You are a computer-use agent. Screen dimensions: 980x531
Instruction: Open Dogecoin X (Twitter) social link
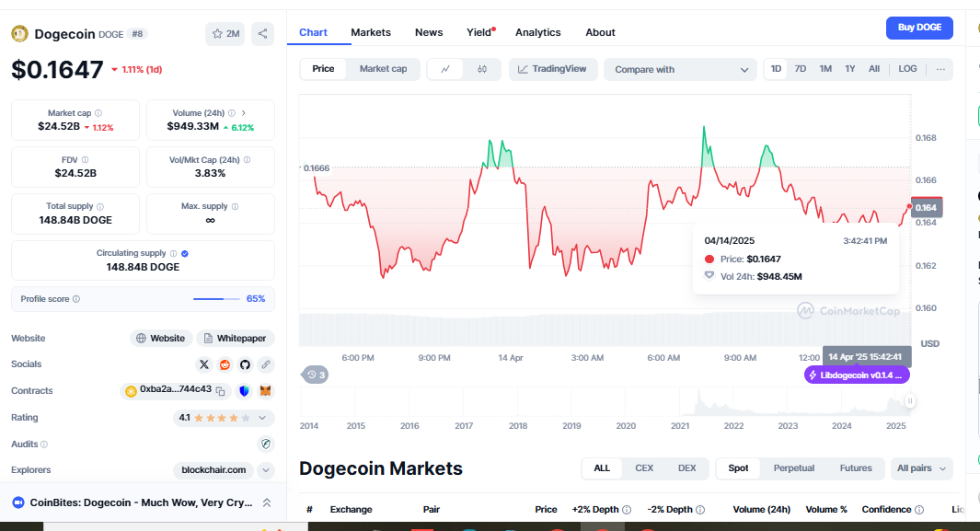(x=204, y=364)
